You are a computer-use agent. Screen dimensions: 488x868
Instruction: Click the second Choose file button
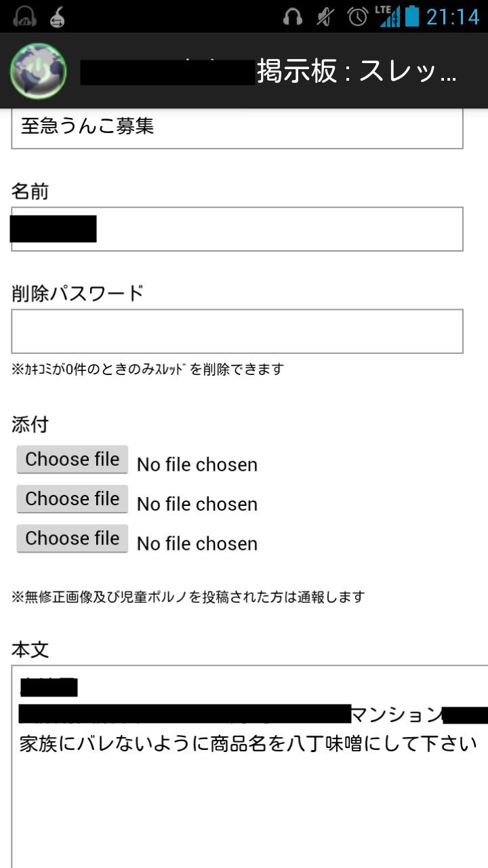click(x=73, y=499)
